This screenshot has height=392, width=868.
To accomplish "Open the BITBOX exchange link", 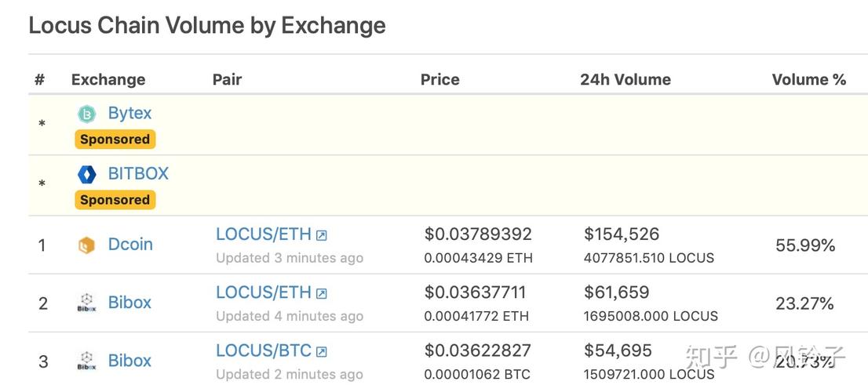I will click(138, 173).
